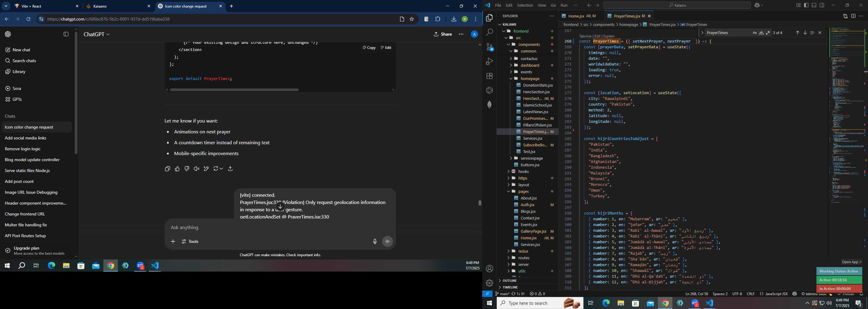Toggle Match Whole Word in find widget
This screenshot has height=309, width=868.
[761, 33]
